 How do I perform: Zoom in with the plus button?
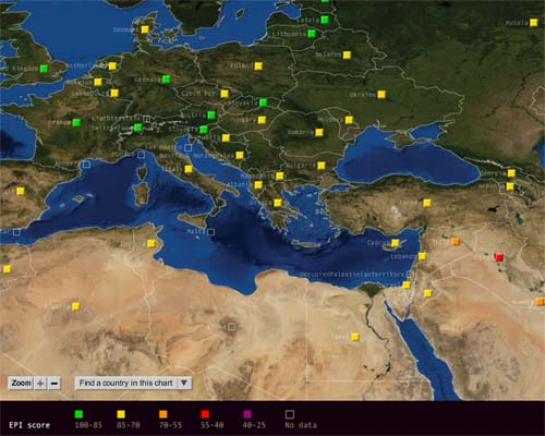click(x=40, y=383)
